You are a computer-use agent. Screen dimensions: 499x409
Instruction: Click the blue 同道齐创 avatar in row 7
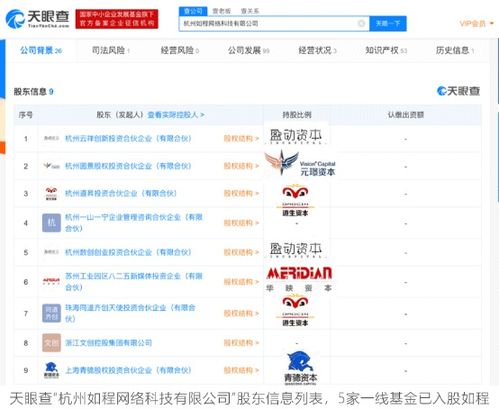(x=51, y=313)
